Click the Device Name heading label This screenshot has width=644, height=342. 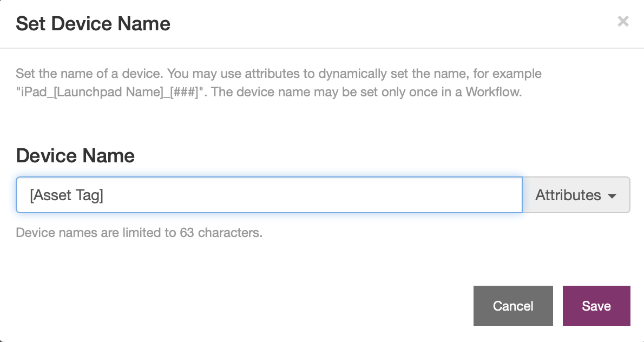75,156
